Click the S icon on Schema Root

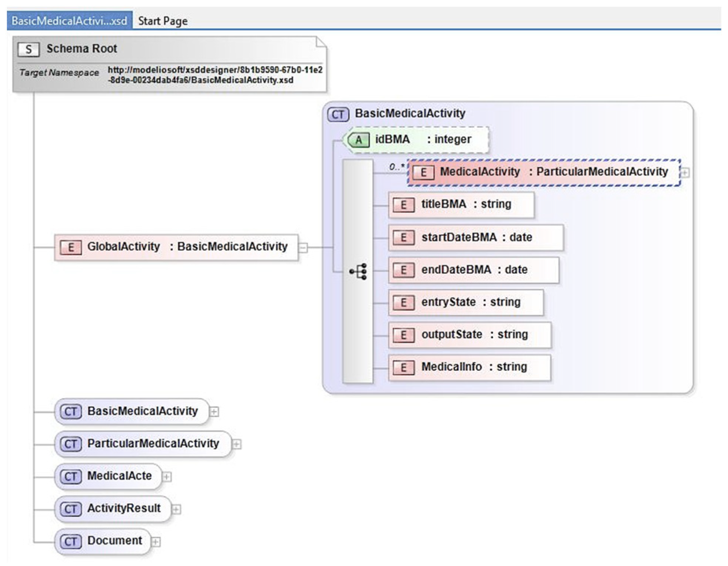[28, 49]
